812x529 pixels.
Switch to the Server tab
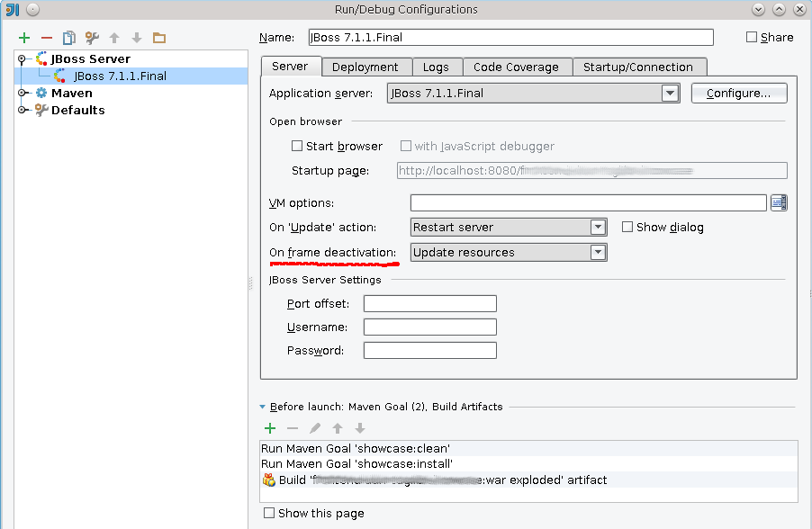click(x=290, y=67)
